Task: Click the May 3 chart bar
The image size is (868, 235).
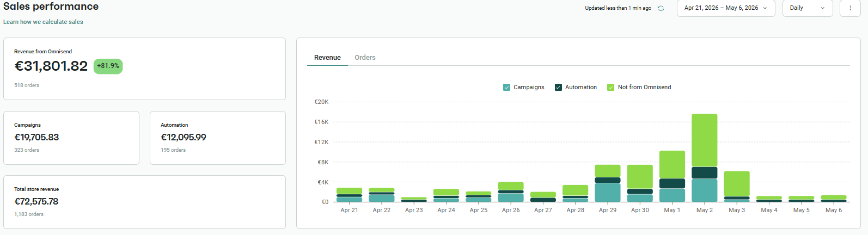Action: [737, 187]
